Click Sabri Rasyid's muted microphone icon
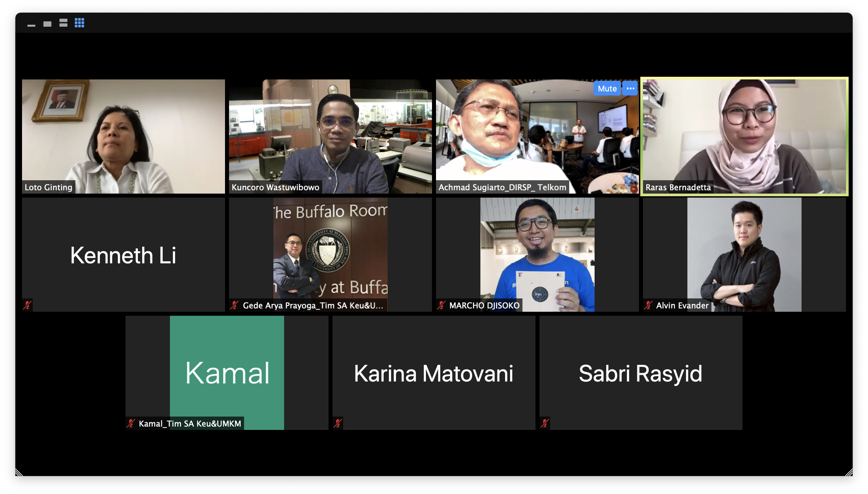 pyautogui.click(x=545, y=423)
